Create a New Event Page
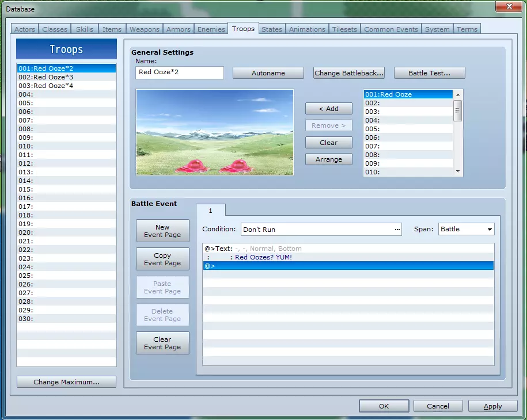 162,231
